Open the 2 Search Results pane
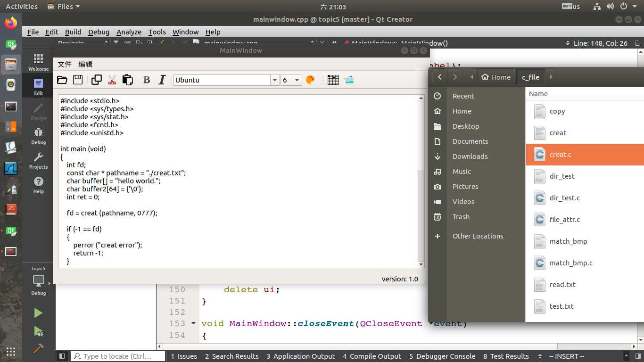 (x=232, y=356)
